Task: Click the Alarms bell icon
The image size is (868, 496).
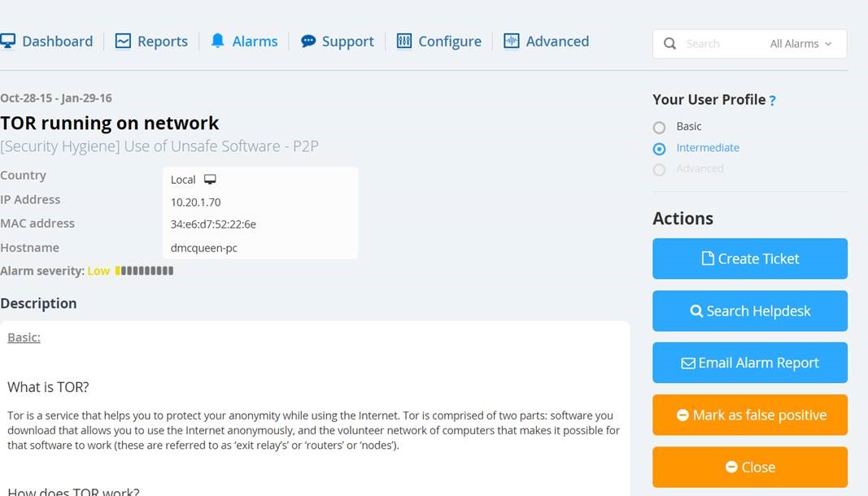Action: click(217, 41)
